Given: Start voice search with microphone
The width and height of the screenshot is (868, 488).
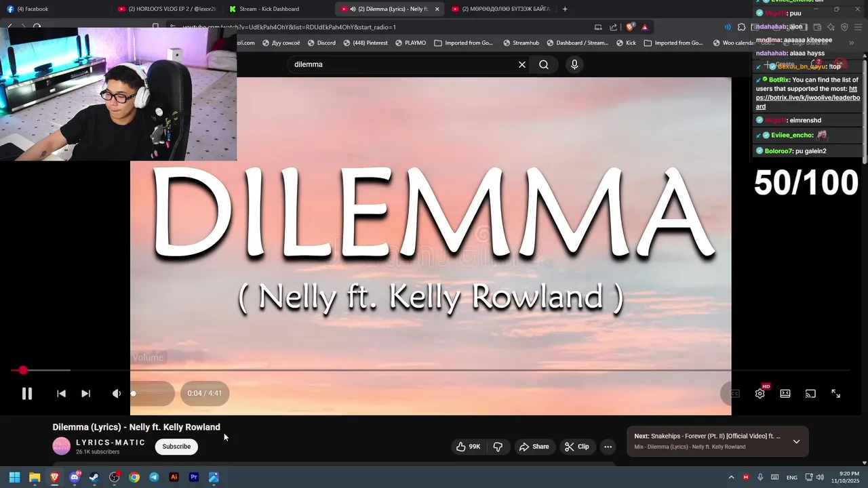Looking at the screenshot, I should 574,64.
